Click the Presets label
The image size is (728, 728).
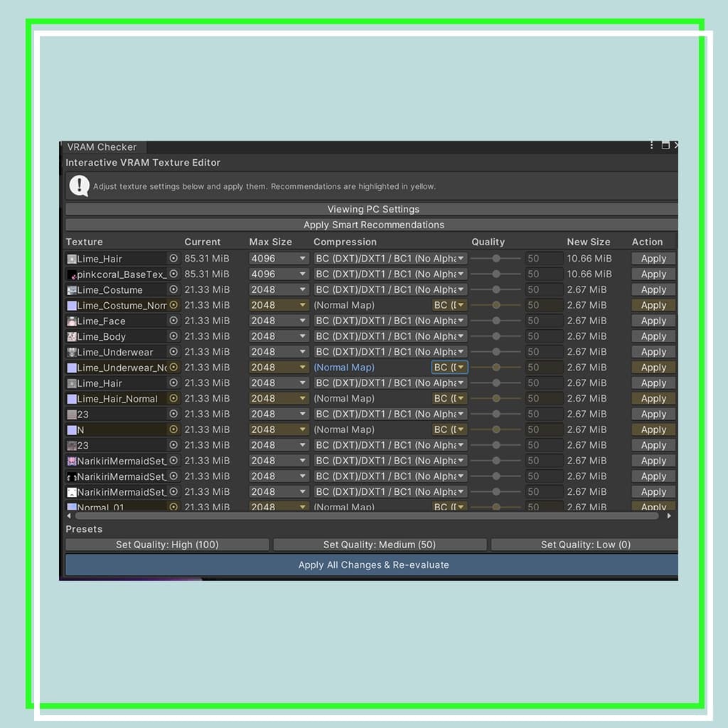point(84,529)
